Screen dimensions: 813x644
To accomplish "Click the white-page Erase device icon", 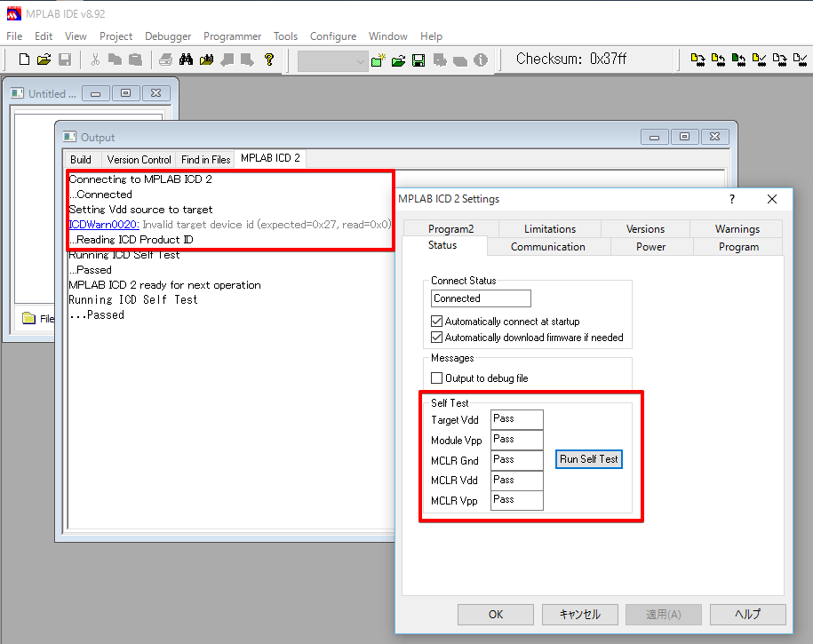I will (x=779, y=60).
